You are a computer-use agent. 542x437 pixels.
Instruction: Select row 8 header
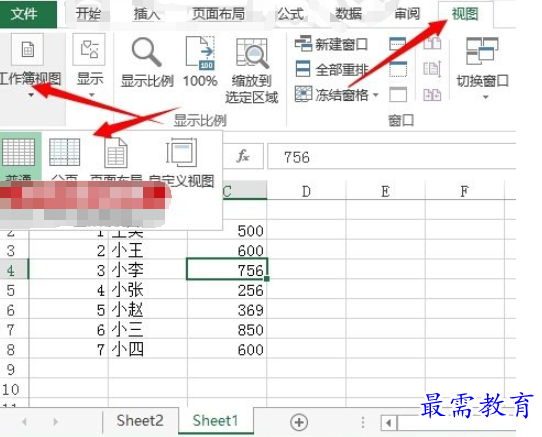[x=14, y=349]
